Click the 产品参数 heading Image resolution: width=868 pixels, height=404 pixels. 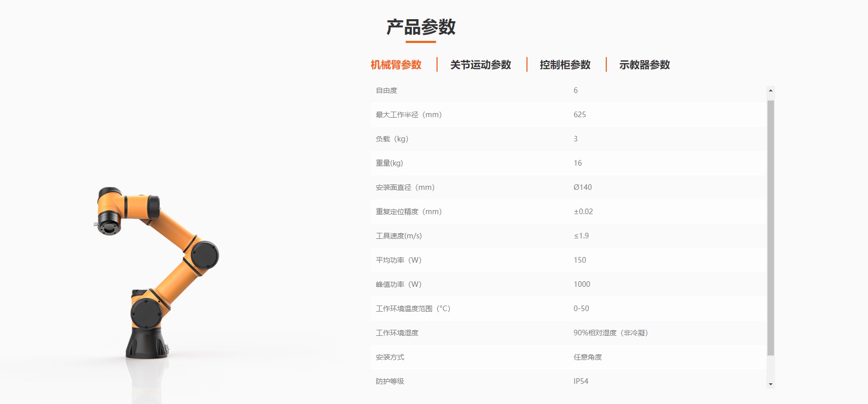point(421,27)
